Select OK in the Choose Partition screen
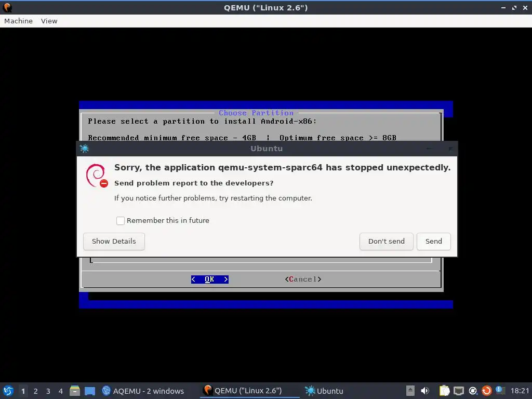Screen dimensions: 532x399 point(210,279)
